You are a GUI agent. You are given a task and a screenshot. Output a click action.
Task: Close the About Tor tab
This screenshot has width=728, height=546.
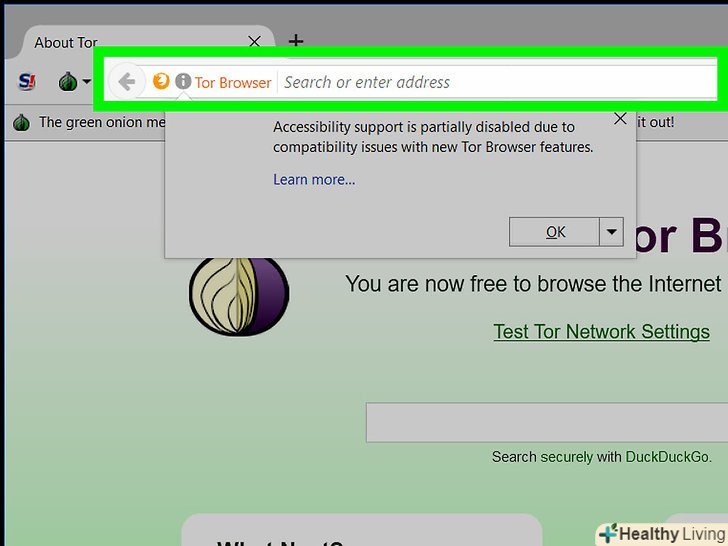pos(254,42)
